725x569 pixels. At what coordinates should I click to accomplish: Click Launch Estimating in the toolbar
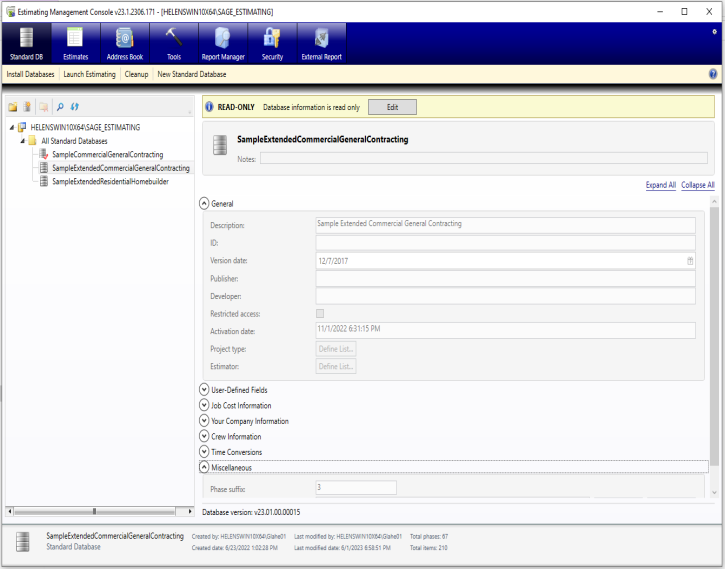(x=89, y=74)
